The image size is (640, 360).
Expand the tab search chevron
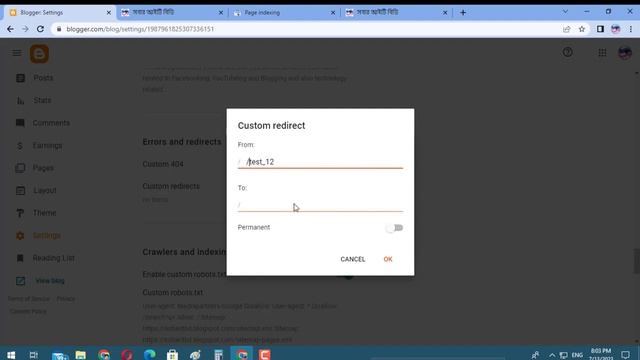coord(565,11)
